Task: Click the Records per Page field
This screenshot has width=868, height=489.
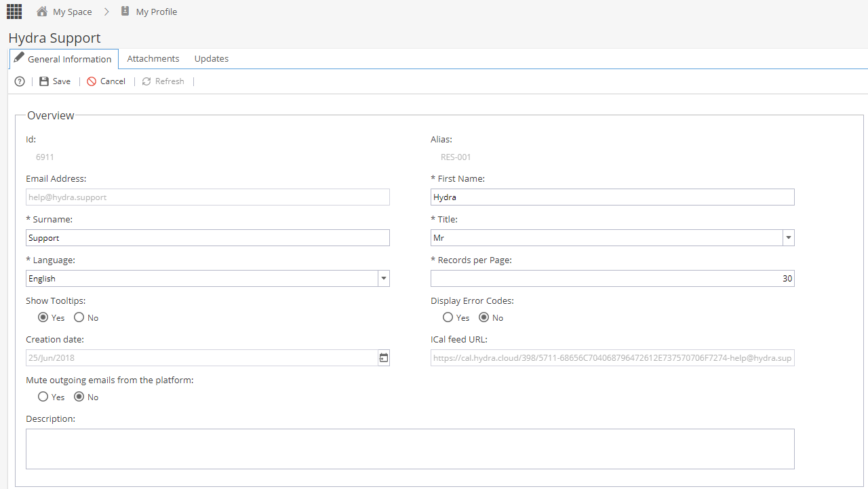Action: point(612,279)
